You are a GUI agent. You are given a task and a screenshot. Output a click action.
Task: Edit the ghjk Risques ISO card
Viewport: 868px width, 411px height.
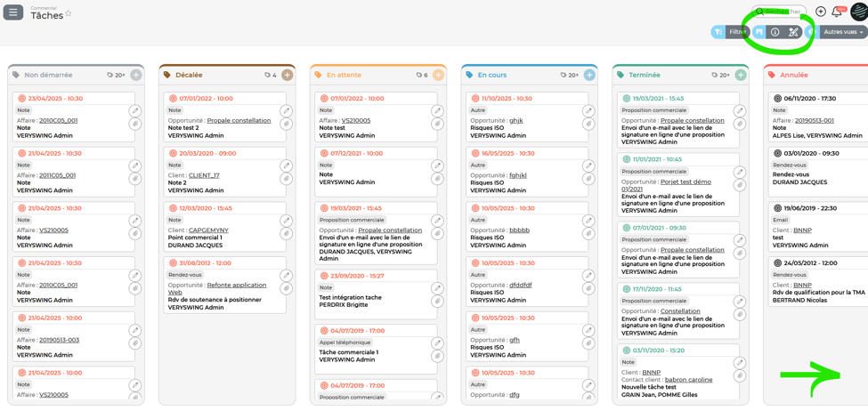tap(588, 110)
